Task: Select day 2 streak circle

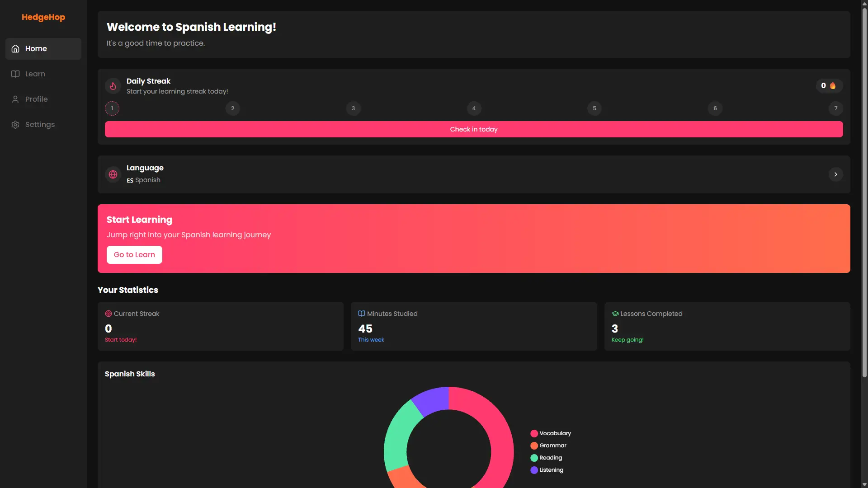Action: click(x=233, y=108)
